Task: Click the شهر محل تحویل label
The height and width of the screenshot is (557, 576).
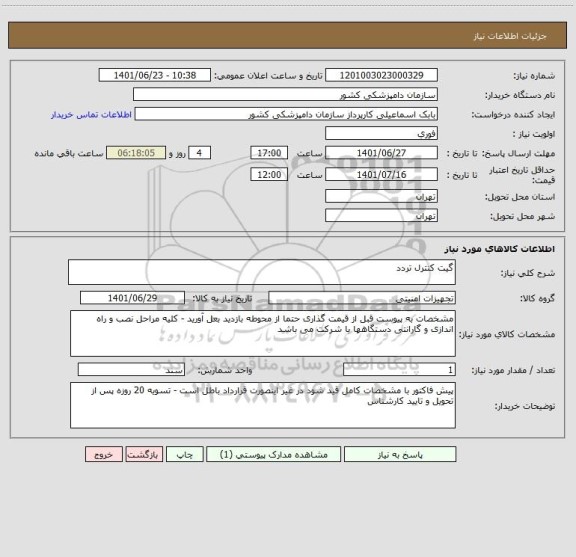Action: pyautogui.click(x=522, y=216)
